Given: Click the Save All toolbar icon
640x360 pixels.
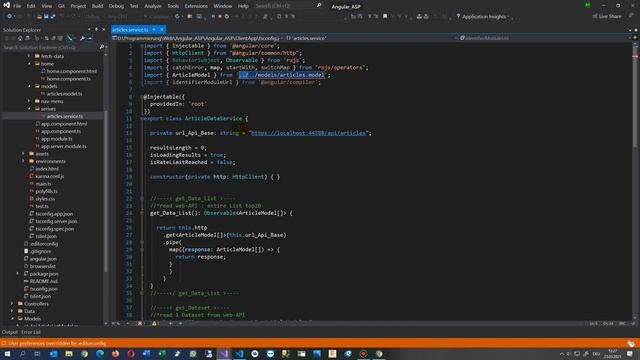Looking at the screenshot, I should click(x=53, y=16).
